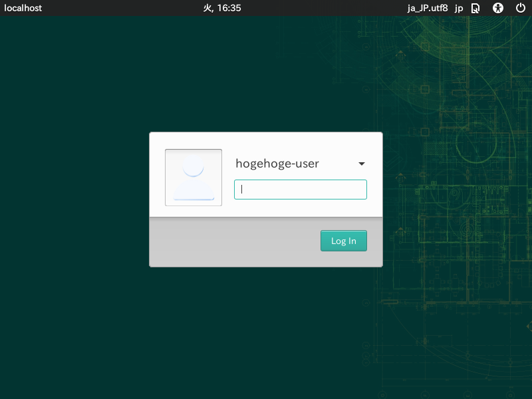Focus the password input field
Screen dimensions: 532x399
(x=301, y=190)
